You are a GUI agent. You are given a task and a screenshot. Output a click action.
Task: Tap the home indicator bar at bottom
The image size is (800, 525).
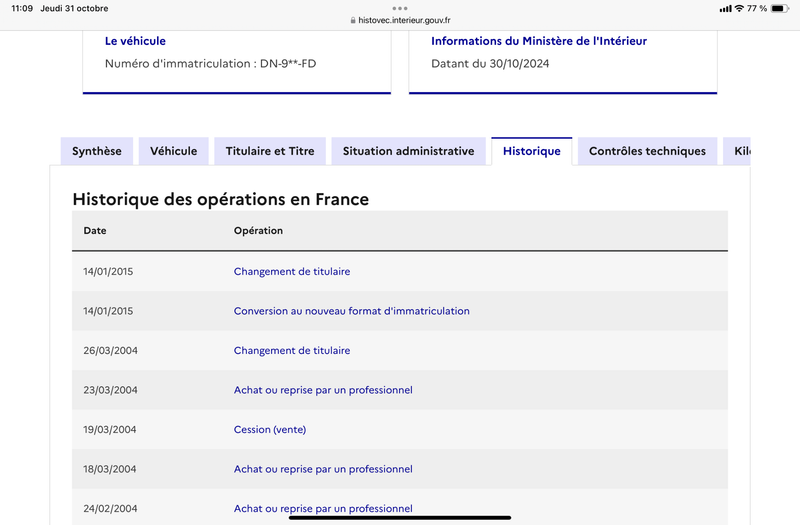400,517
